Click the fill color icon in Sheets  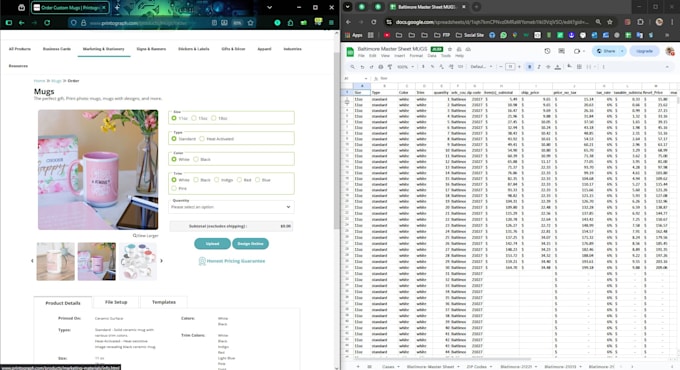tap(569, 67)
